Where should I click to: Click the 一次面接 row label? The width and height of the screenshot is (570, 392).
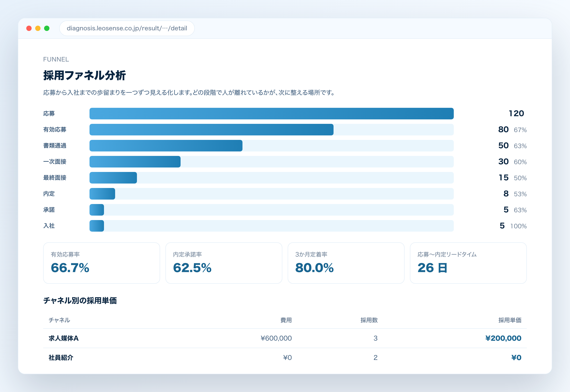pos(55,162)
